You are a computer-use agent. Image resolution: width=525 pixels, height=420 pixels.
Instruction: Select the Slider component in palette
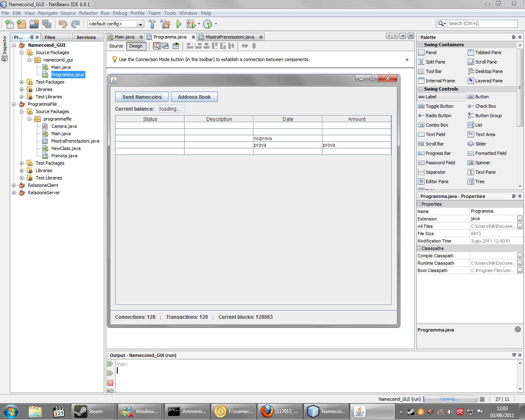[477, 144]
